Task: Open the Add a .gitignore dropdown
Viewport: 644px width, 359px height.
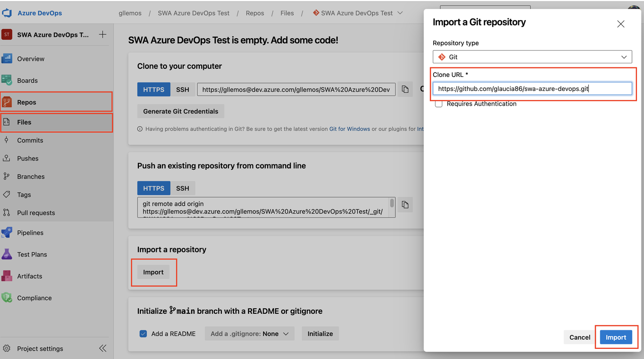Action: pyautogui.click(x=250, y=333)
